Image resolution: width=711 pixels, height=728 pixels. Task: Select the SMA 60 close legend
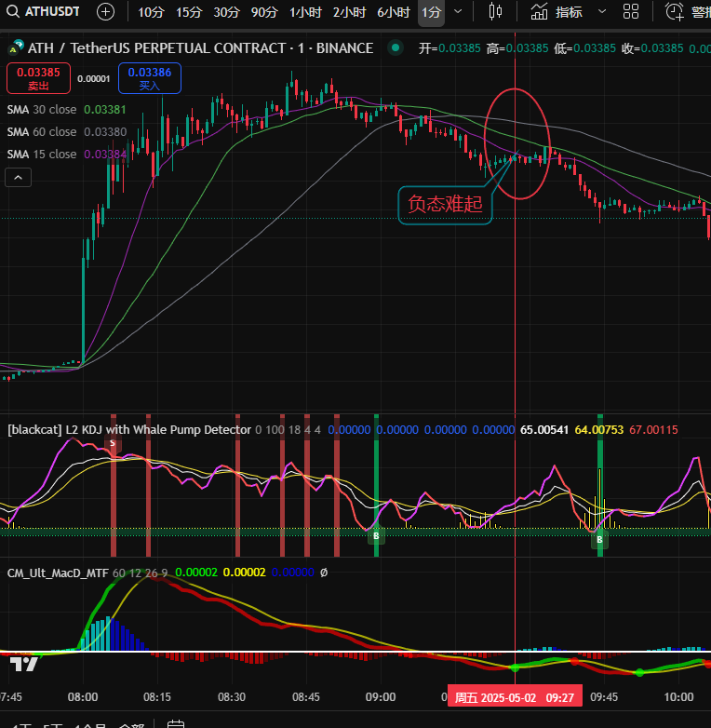coord(66,132)
